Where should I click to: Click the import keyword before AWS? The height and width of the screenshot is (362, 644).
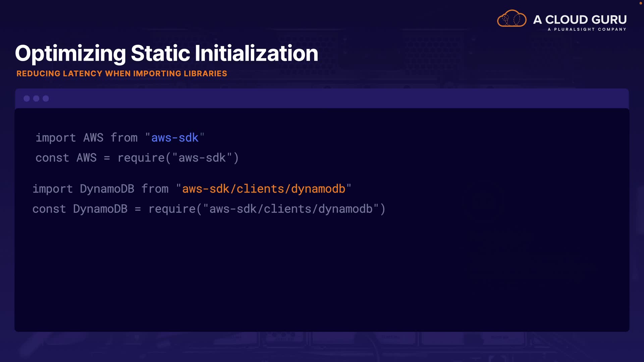56,138
